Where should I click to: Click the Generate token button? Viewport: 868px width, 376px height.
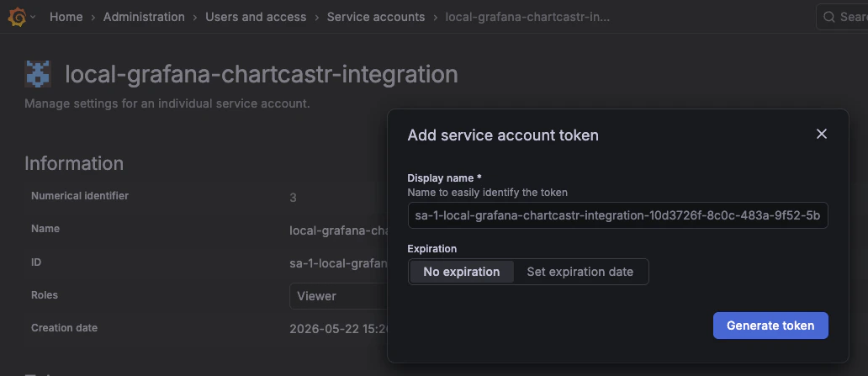pyautogui.click(x=770, y=326)
